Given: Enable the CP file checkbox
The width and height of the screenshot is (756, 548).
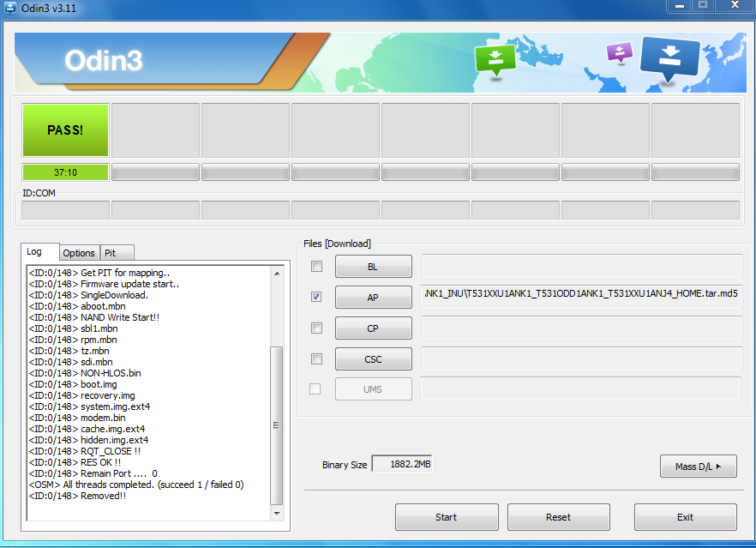Looking at the screenshot, I should coord(317,328).
